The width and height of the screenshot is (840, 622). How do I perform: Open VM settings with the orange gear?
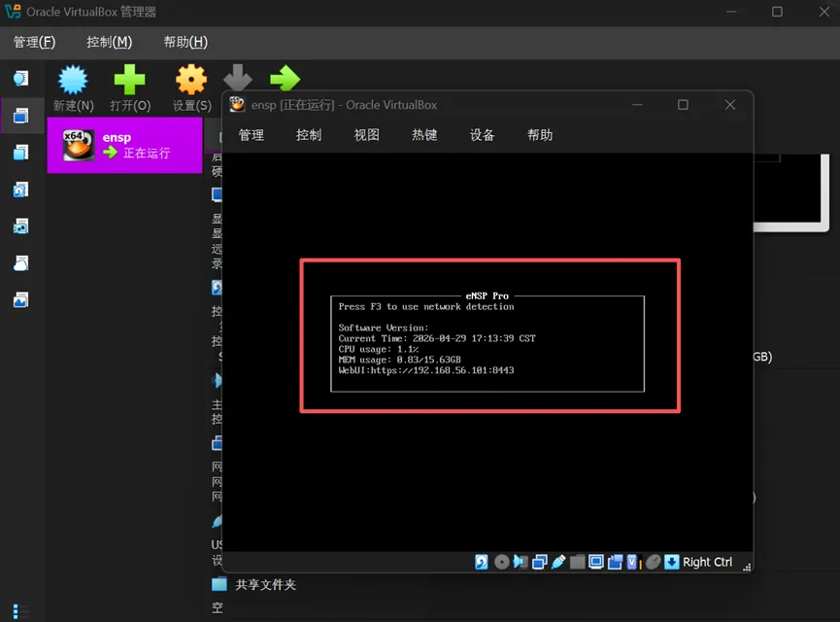[191, 80]
